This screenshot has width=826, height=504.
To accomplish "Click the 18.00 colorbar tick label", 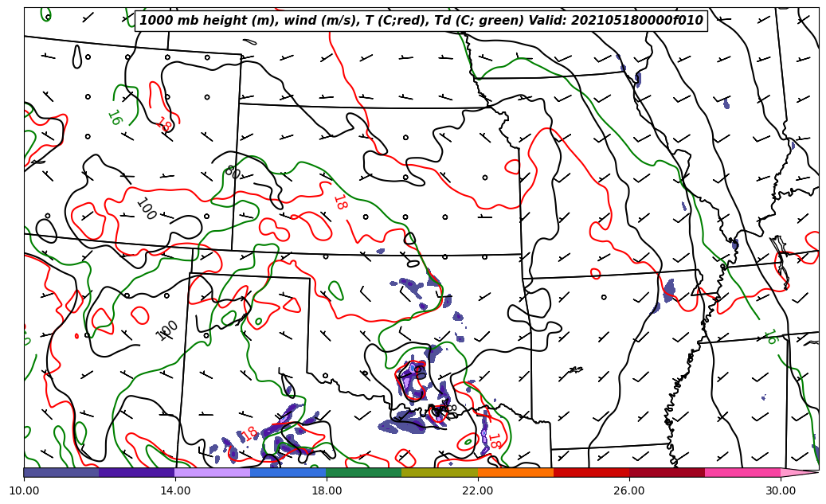I will click(327, 490).
